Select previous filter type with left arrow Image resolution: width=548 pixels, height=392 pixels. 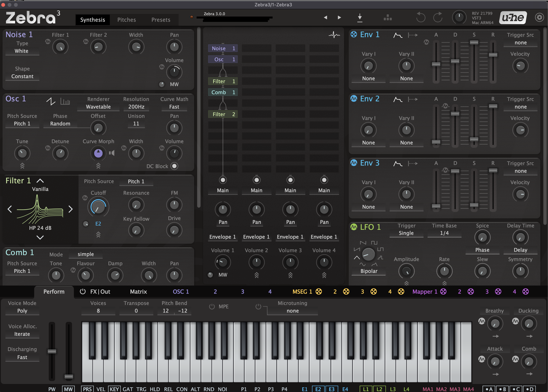click(x=10, y=209)
